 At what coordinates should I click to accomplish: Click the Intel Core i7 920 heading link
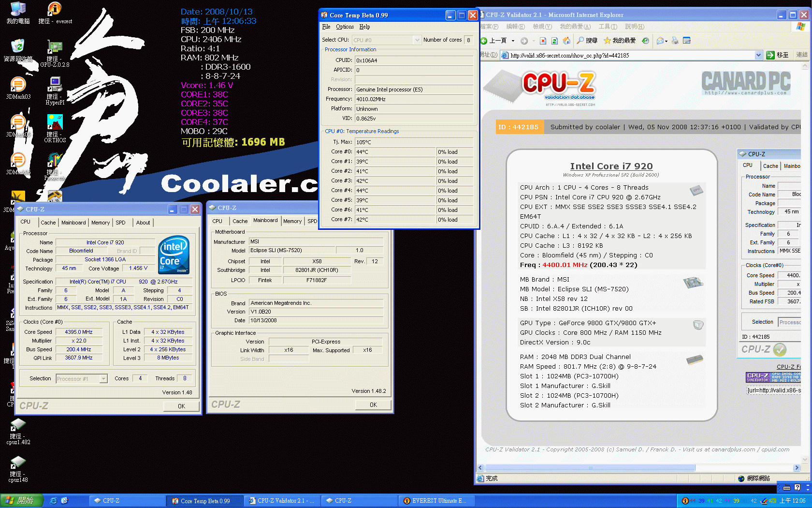(x=611, y=166)
